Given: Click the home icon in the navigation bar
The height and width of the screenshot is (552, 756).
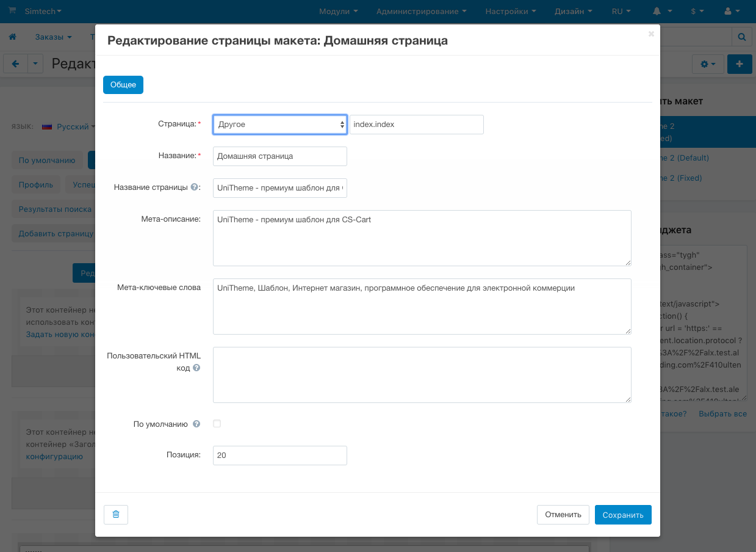Looking at the screenshot, I should coord(12,37).
